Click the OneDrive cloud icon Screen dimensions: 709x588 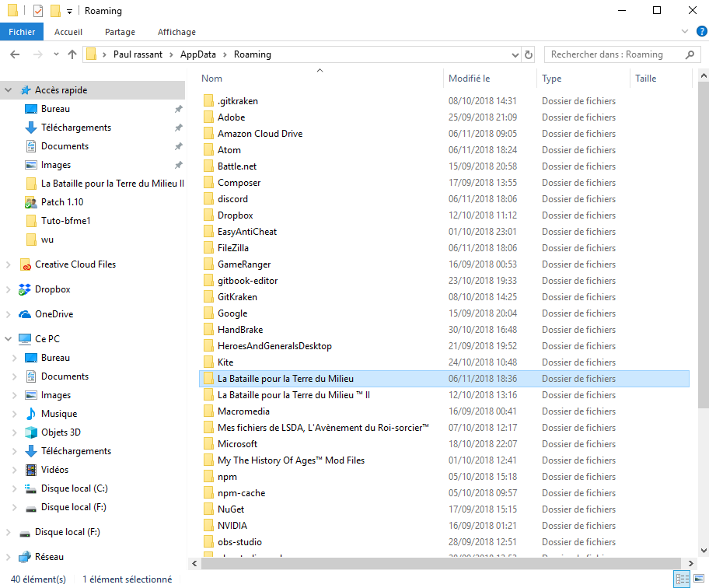pos(25,314)
